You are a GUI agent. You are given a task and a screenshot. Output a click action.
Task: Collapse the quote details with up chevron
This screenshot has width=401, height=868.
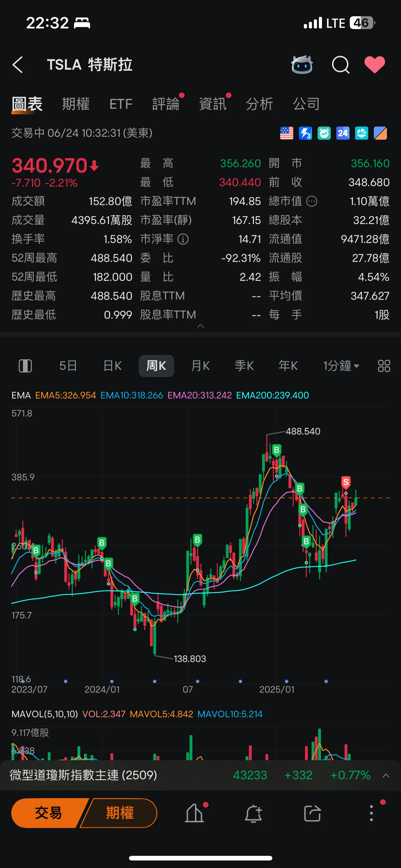200,326
